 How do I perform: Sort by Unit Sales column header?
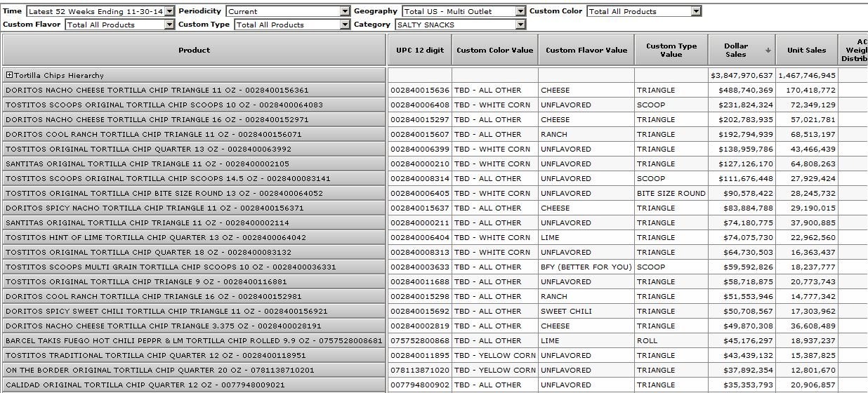pyautogui.click(x=806, y=51)
